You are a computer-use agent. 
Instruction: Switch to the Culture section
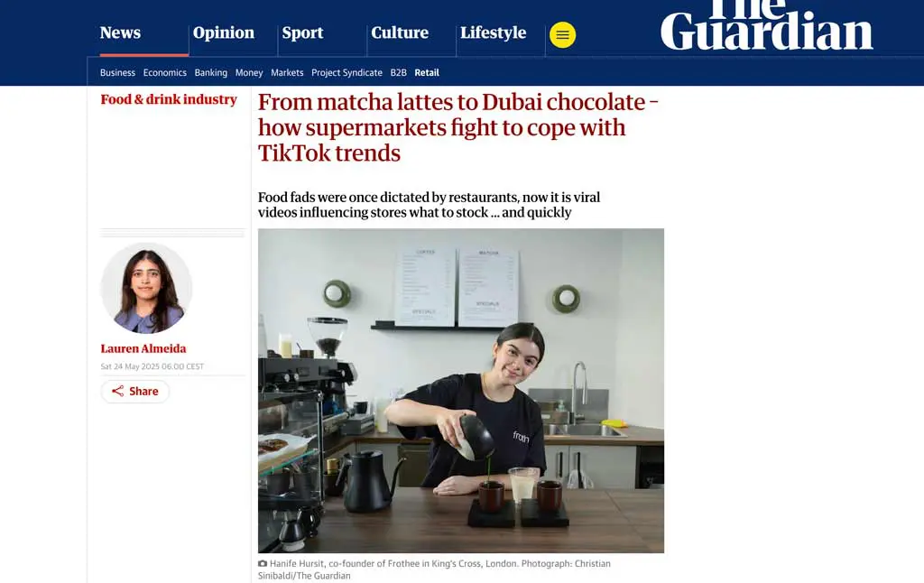400,33
